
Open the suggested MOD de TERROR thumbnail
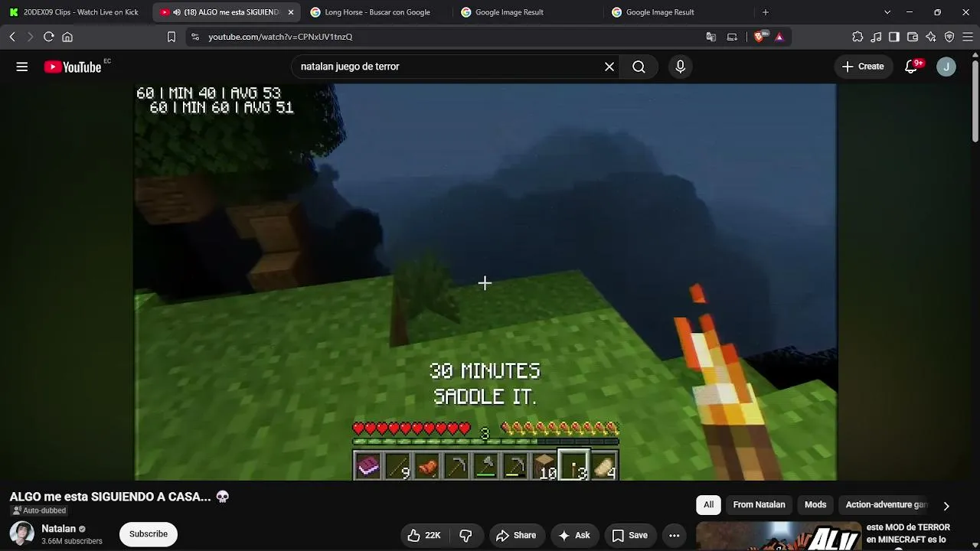pos(779,536)
